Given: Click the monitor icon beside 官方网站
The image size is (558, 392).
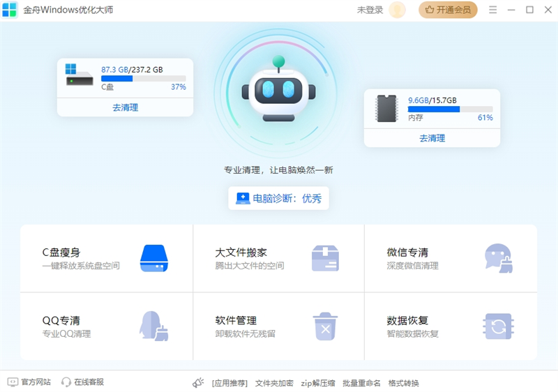Looking at the screenshot, I should coord(13,382).
